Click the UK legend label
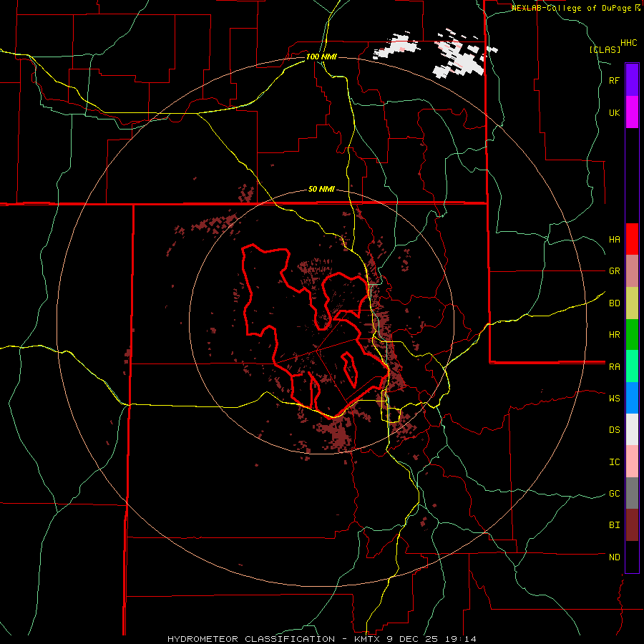This screenshot has width=644, height=644. click(614, 113)
